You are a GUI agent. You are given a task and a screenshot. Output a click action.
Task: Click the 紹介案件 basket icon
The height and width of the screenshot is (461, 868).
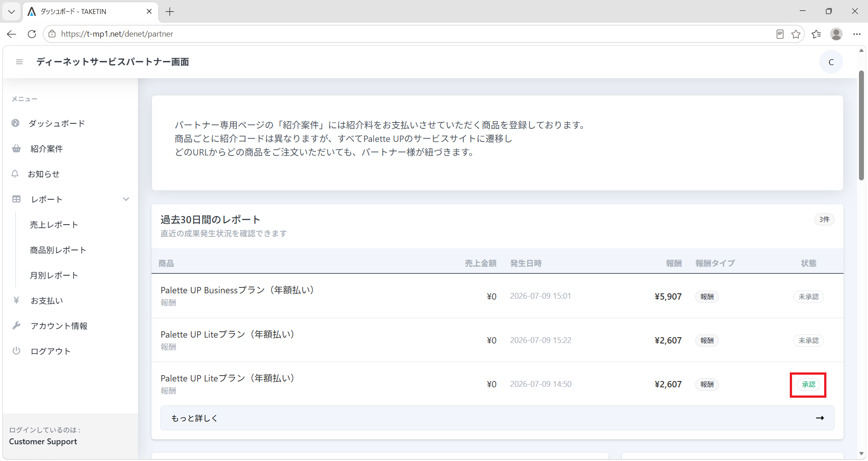pos(16,149)
